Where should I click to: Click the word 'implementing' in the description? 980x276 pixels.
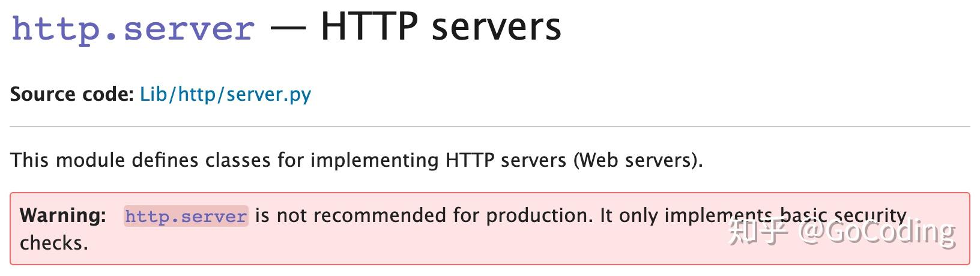tap(375, 160)
